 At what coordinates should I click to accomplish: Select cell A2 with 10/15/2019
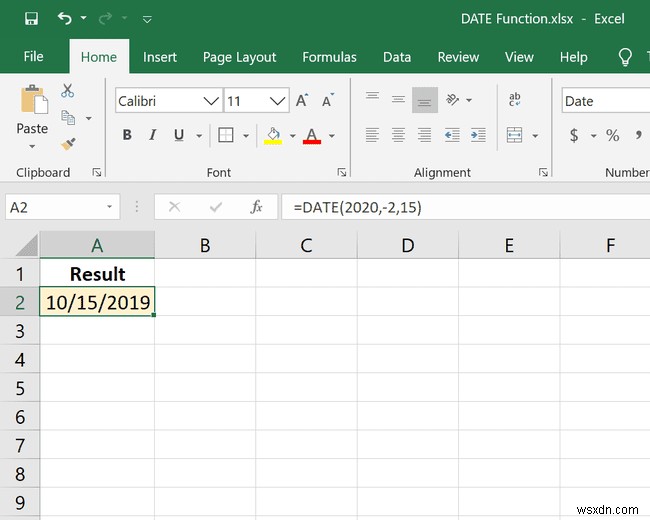[x=97, y=301]
